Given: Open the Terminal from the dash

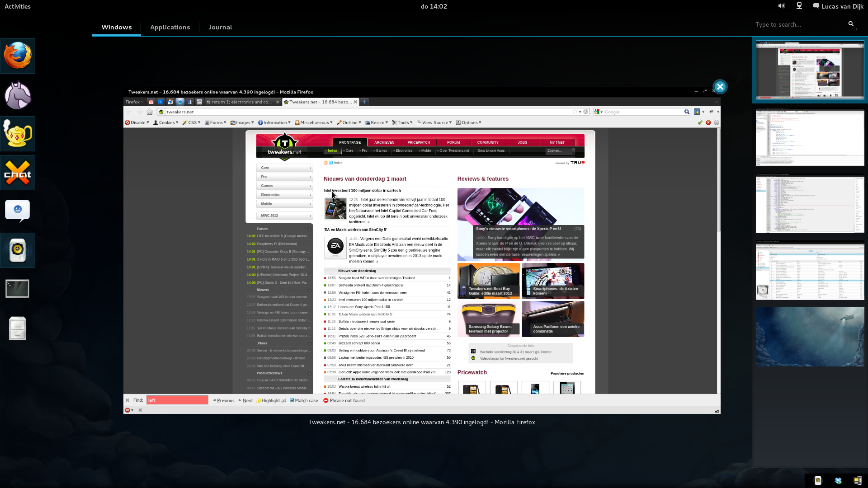Looking at the screenshot, I should coord(18,289).
